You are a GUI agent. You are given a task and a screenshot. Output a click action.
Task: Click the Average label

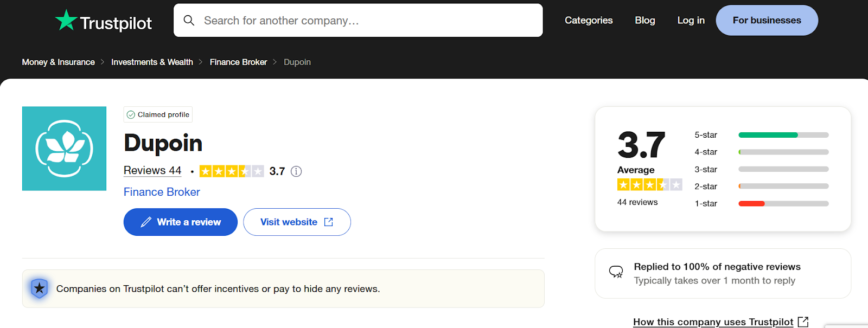tap(636, 170)
